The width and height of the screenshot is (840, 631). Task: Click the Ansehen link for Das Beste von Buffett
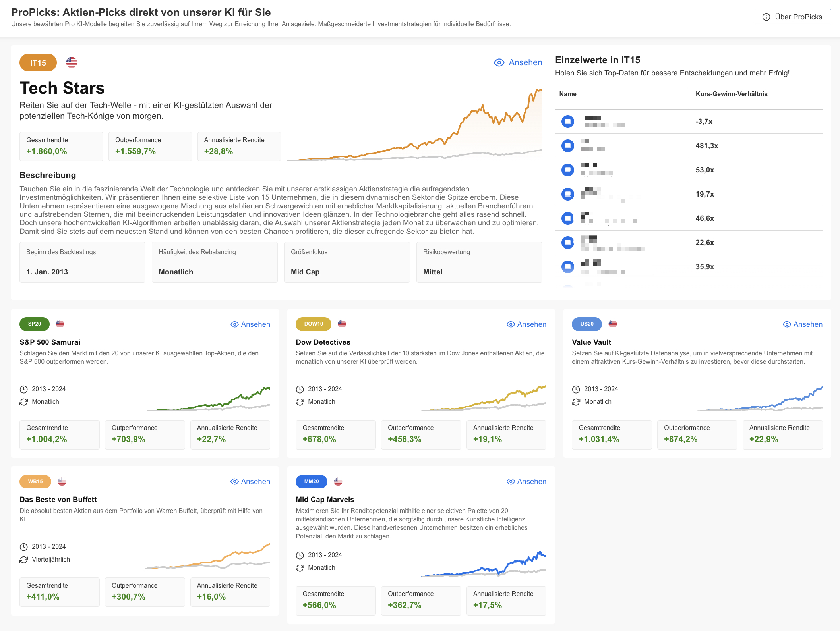(250, 482)
